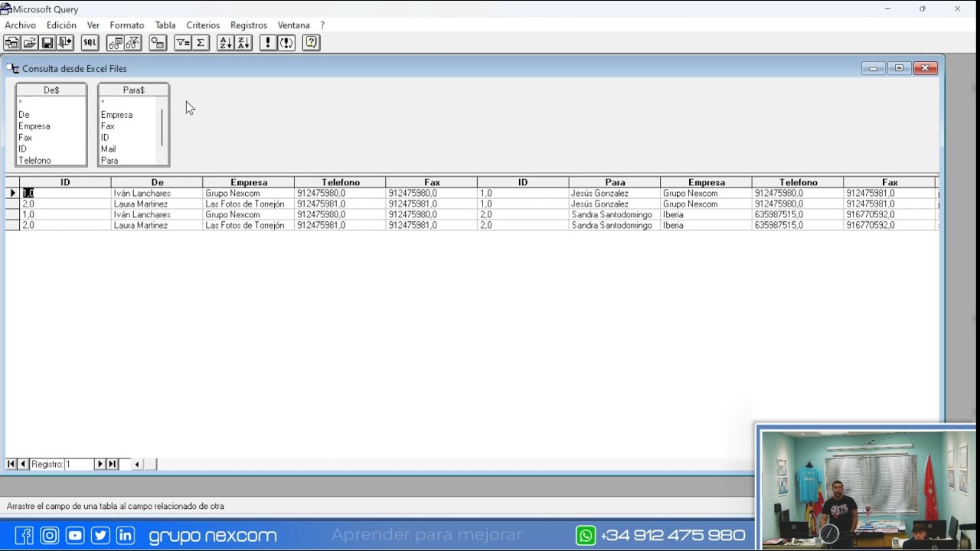Go to the next record button
980x551 pixels.
coord(100,464)
